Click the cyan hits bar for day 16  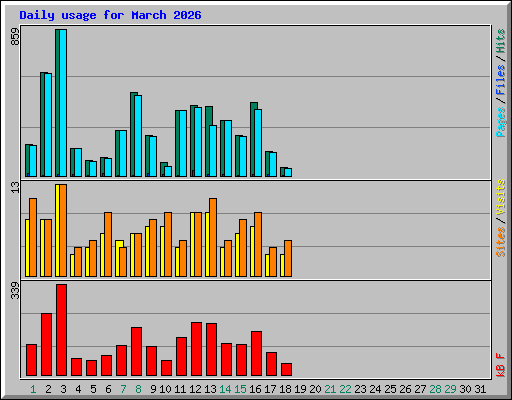pyautogui.click(x=258, y=143)
